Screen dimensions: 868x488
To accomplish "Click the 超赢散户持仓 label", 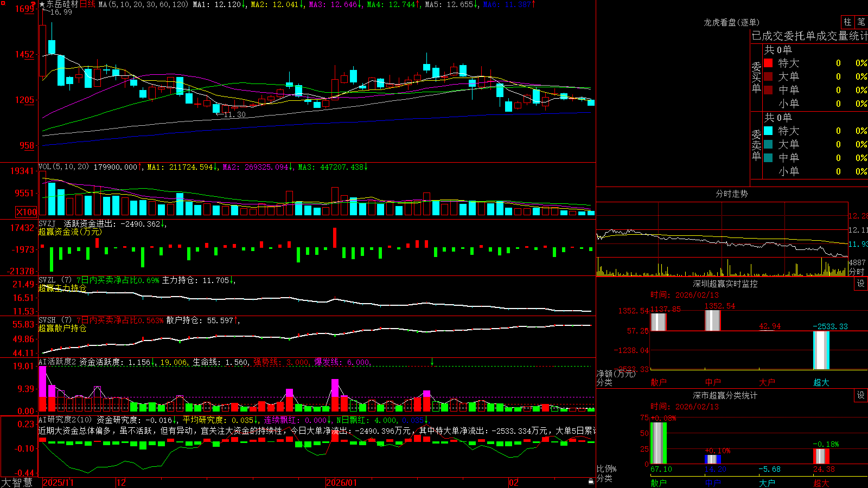I will (x=62, y=328).
